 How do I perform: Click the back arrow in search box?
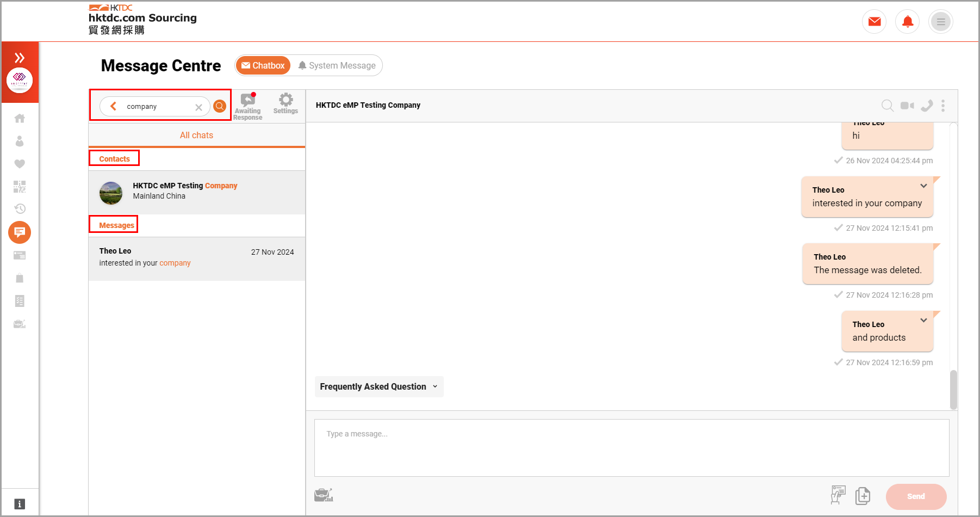point(113,106)
